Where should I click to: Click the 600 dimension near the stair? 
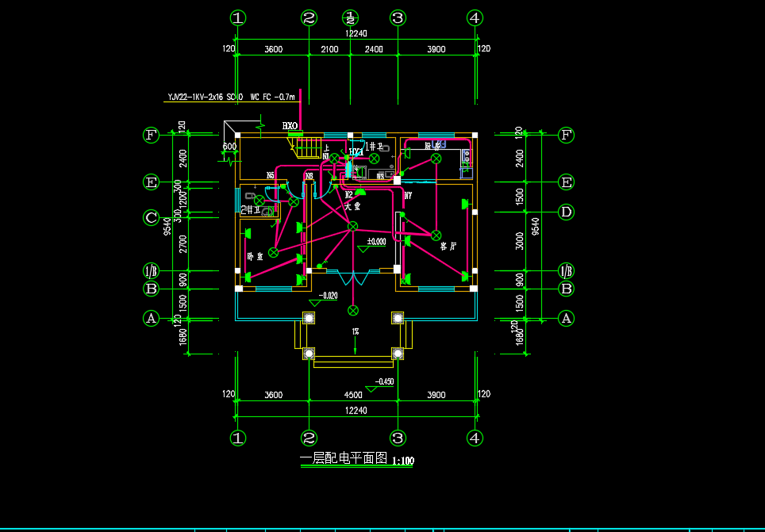click(230, 147)
